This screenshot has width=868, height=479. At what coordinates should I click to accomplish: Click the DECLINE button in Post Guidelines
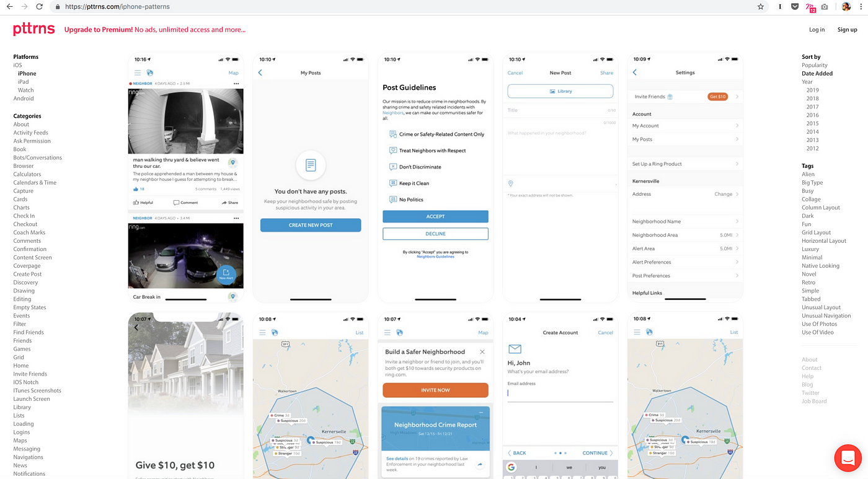click(x=435, y=234)
